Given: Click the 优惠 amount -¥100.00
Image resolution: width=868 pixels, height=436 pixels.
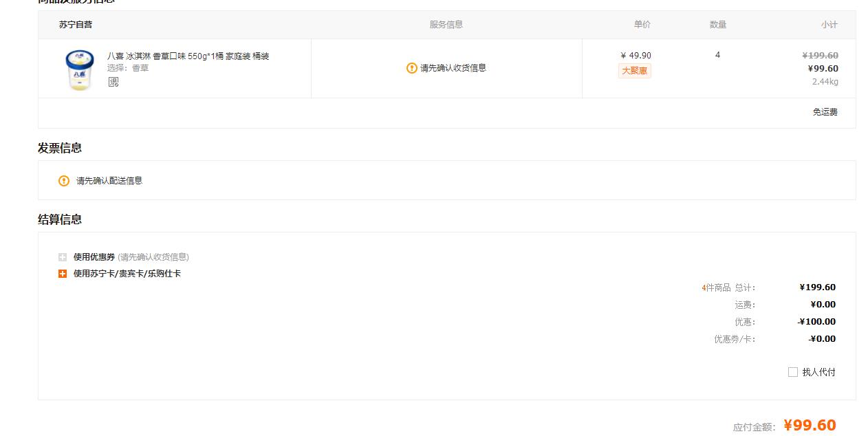Looking at the screenshot, I should point(817,322).
